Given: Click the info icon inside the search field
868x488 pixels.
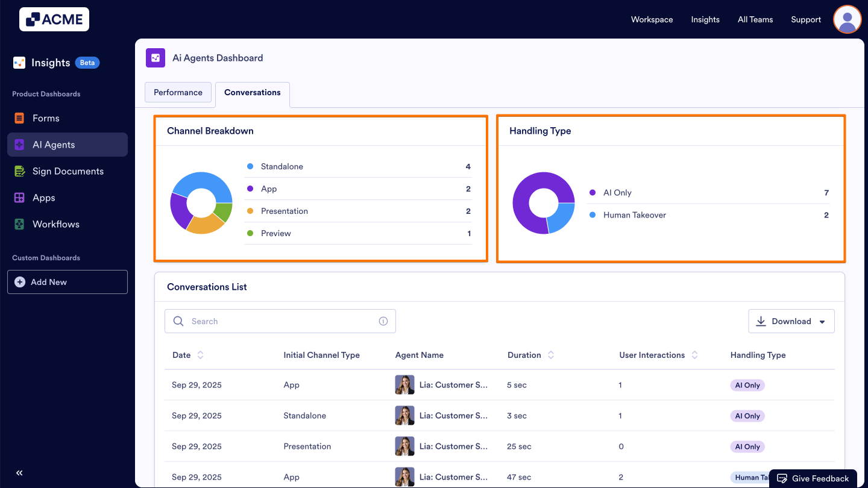Looking at the screenshot, I should [383, 321].
